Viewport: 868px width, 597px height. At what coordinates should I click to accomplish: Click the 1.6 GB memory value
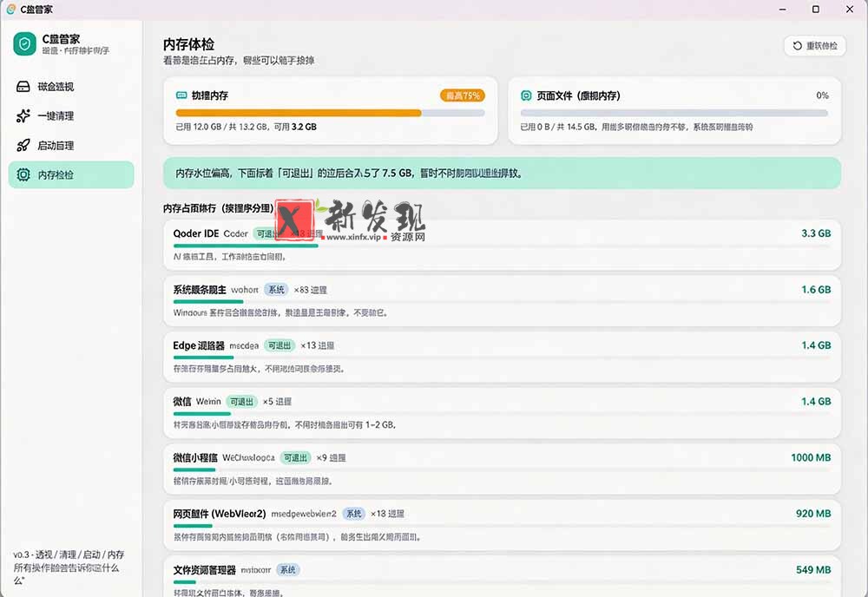coord(816,289)
